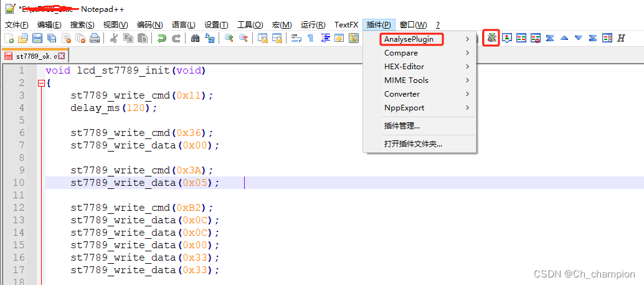Click the Replace toolbar icon

click(x=210, y=39)
